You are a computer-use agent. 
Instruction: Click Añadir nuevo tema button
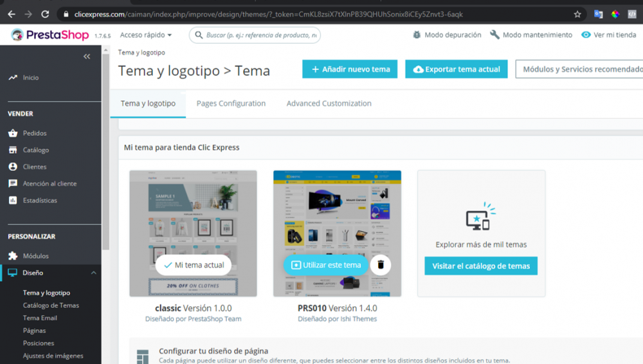pos(350,69)
